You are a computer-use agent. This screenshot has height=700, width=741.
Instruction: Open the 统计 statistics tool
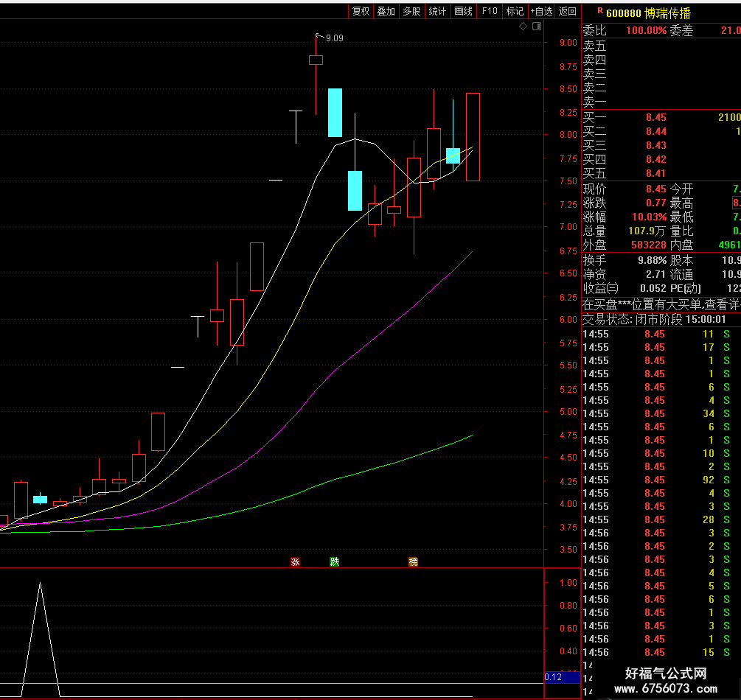coord(437,11)
